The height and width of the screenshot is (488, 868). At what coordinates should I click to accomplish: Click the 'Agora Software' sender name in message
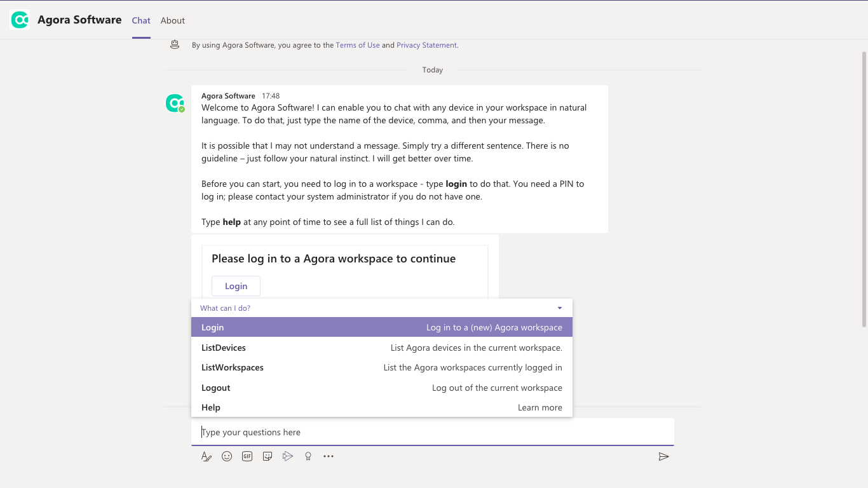pos(228,96)
